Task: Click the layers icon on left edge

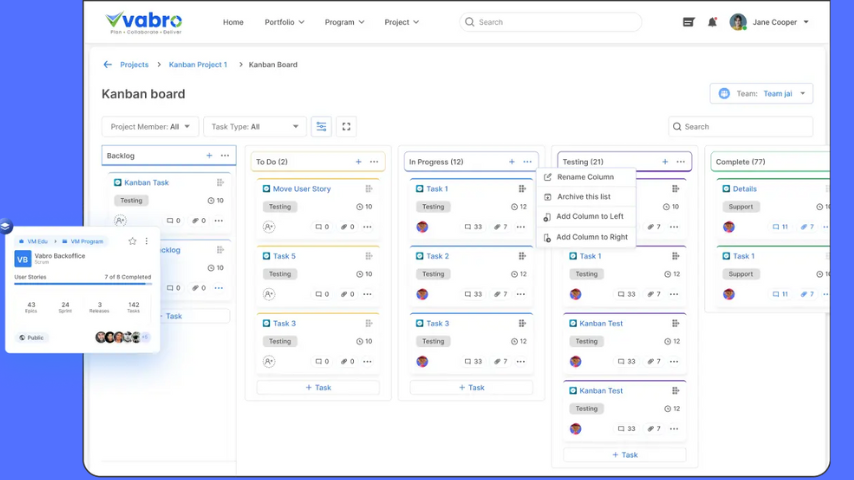Action: pyautogui.click(x=5, y=226)
